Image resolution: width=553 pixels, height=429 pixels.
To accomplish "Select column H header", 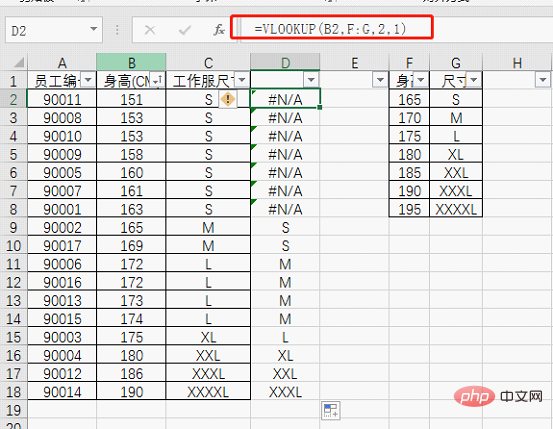I will coord(517,62).
